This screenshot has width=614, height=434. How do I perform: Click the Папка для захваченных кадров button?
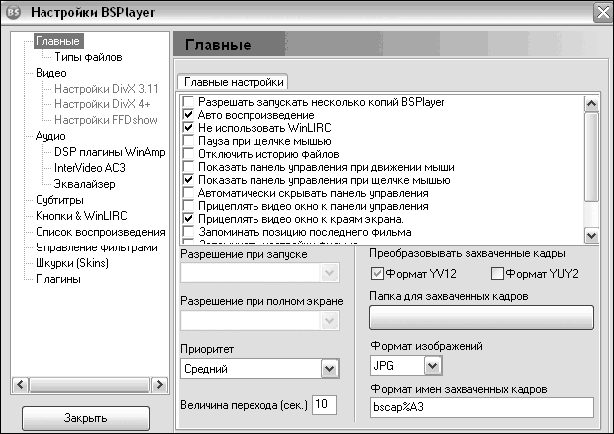[x=481, y=317]
